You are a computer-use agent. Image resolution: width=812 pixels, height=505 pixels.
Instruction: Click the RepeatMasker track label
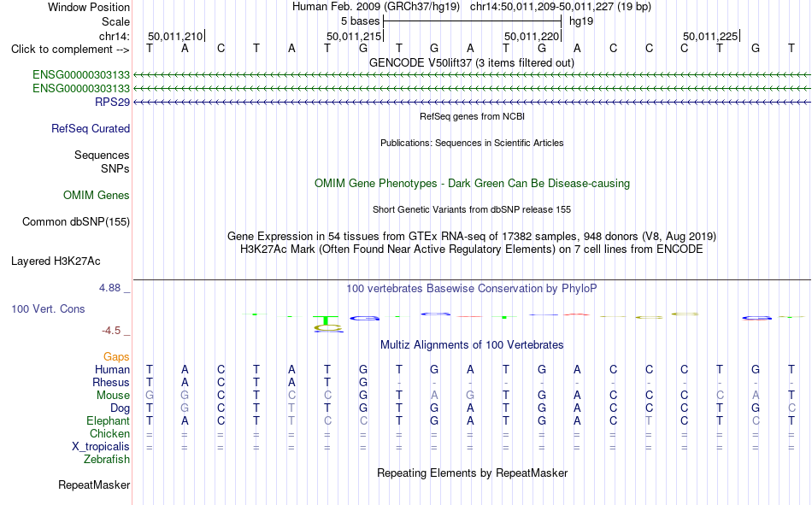[94, 484]
